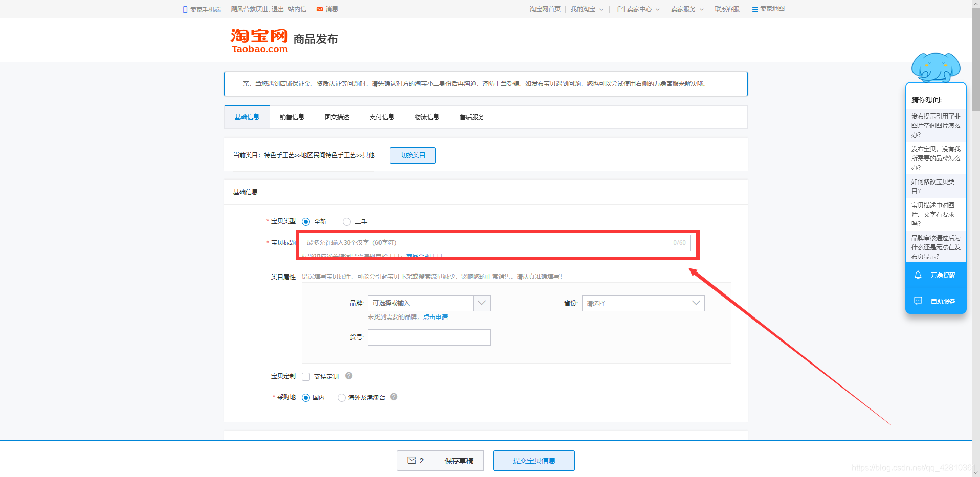This screenshot has height=477, width=980.
Task: Click the 发布宝贝，没有我所需要的品牌怎么办 question
Action: pos(936,158)
